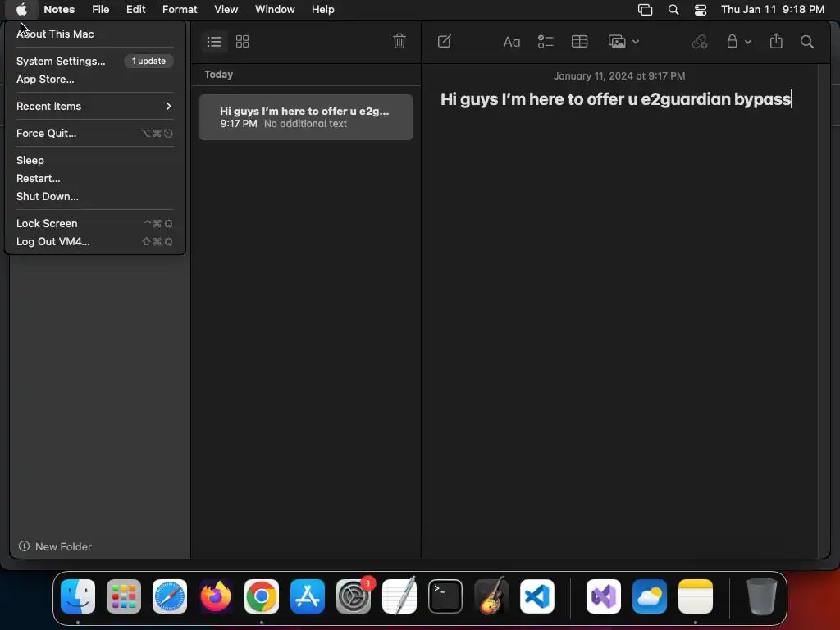Select Log Out VM4 in Apple menu
Screen dimensions: 840x630
point(95,242)
